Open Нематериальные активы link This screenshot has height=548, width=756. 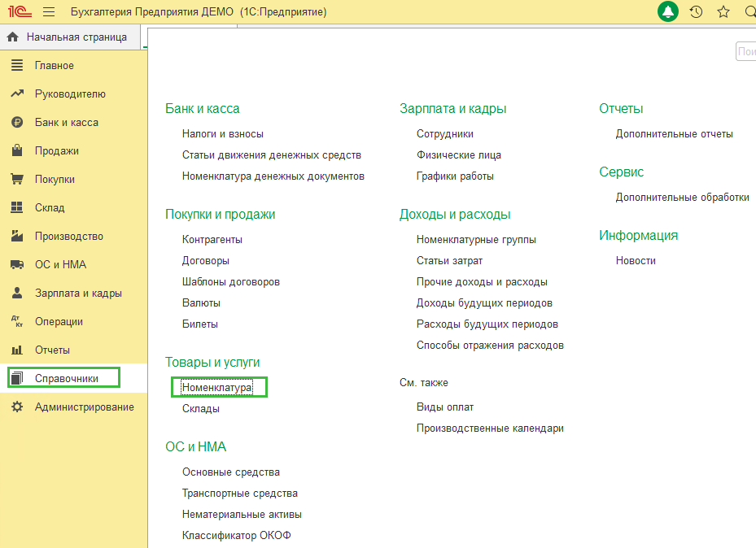[x=242, y=515]
